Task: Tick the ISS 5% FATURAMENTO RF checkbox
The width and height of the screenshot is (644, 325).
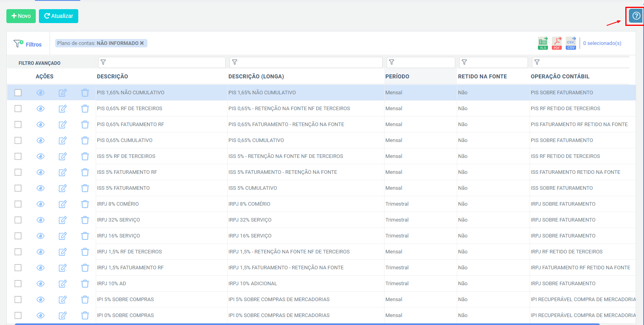Action: click(18, 172)
